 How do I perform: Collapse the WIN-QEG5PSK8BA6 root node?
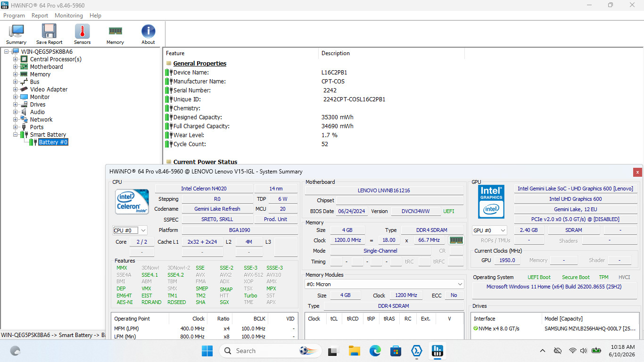point(7,52)
